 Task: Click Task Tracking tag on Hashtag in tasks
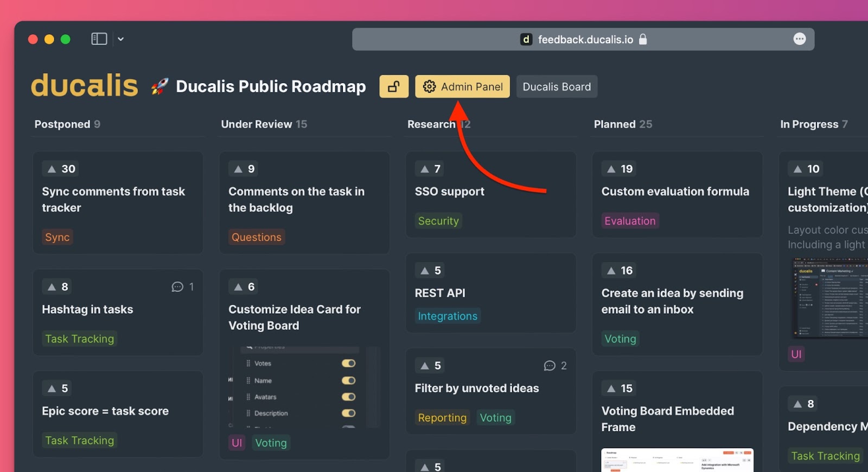pyautogui.click(x=80, y=339)
